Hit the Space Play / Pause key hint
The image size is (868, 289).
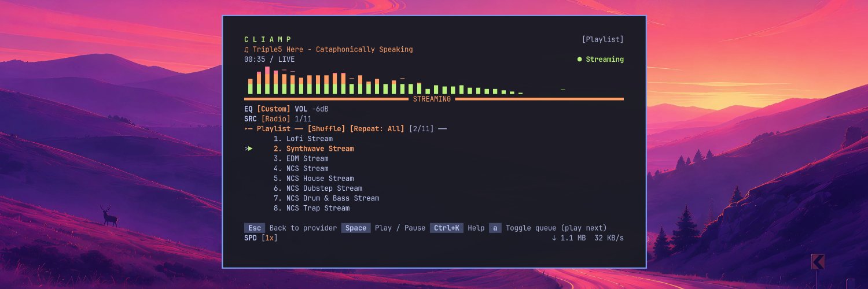383,228
